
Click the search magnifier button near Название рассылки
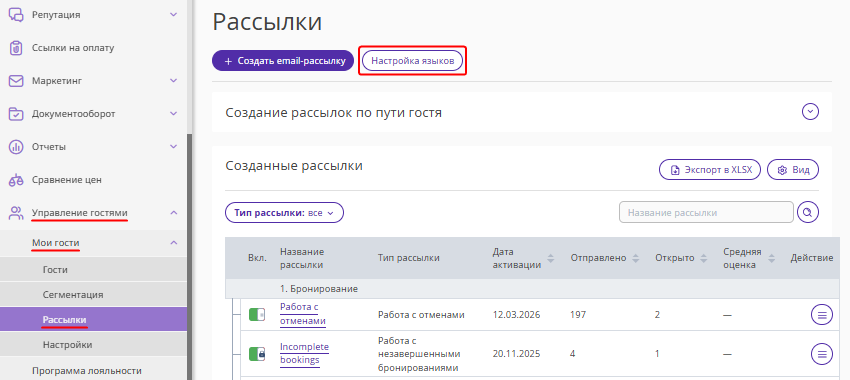[808, 212]
